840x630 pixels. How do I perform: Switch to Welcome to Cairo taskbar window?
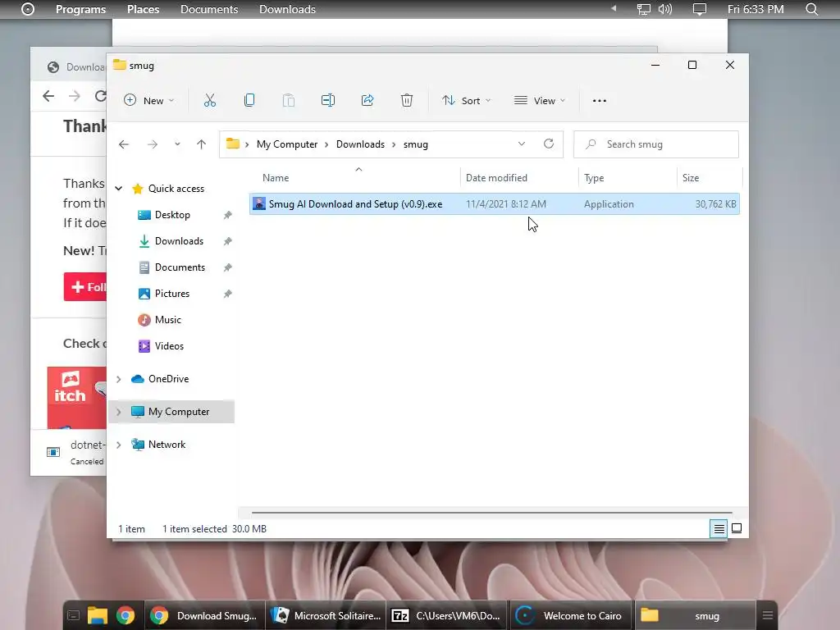pos(571,615)
